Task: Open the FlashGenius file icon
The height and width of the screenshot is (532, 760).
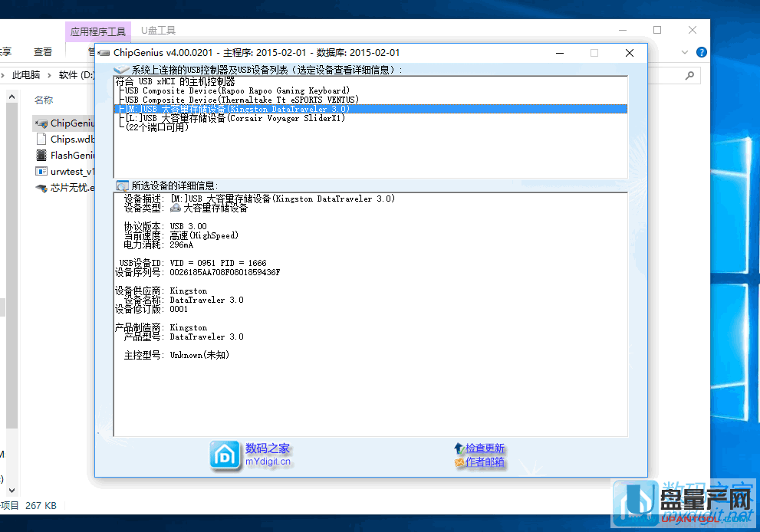Action: [41, 155]
